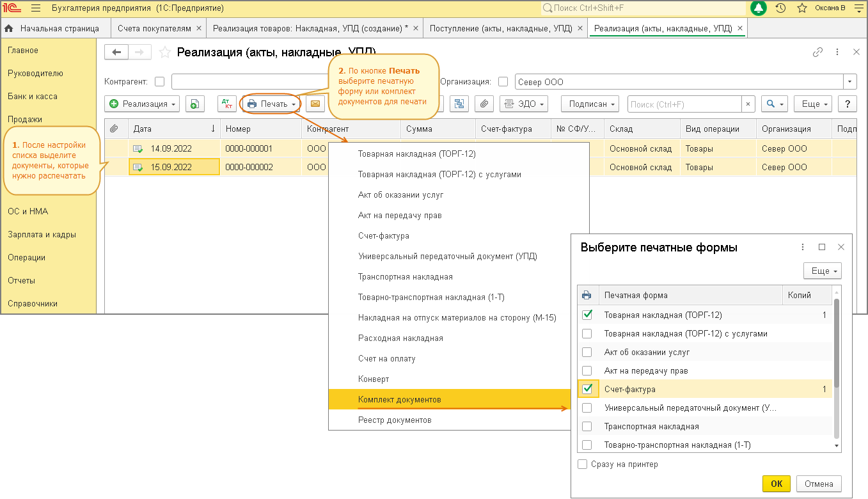
Task: Uncheck the Счет-фактура print form box
Action: click(587, 389)
